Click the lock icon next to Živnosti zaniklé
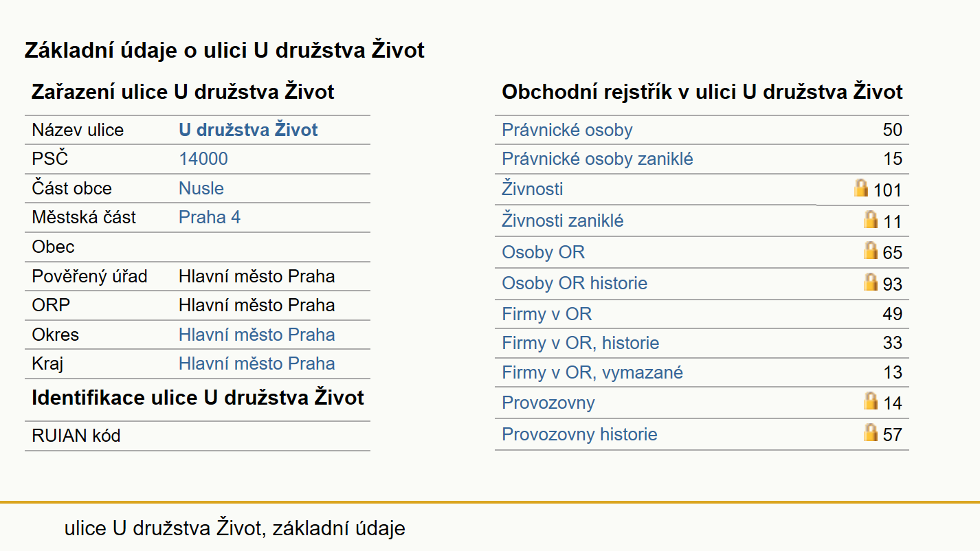The width and height of the screenshot is (980, 551). point(871,220)
